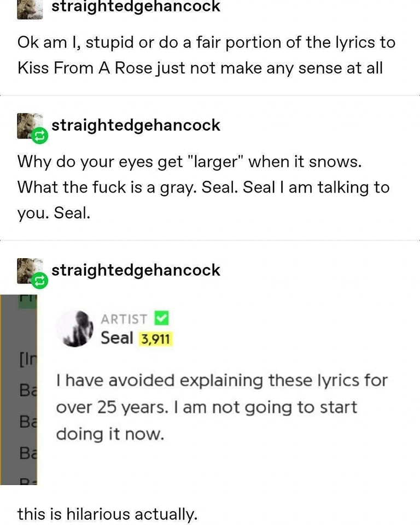This screenshot has width=420, height=525.
Task: Click the reblog icon on third post avatar
Action: (40, 280)
